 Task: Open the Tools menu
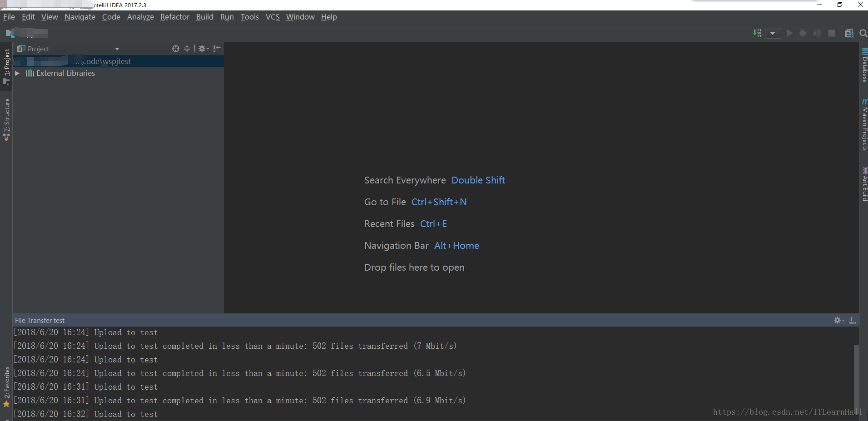coord(249,17)
